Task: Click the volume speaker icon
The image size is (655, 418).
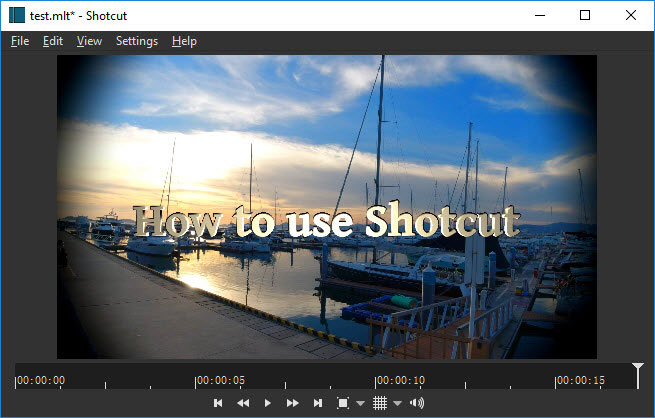Action: coord(417,403)
